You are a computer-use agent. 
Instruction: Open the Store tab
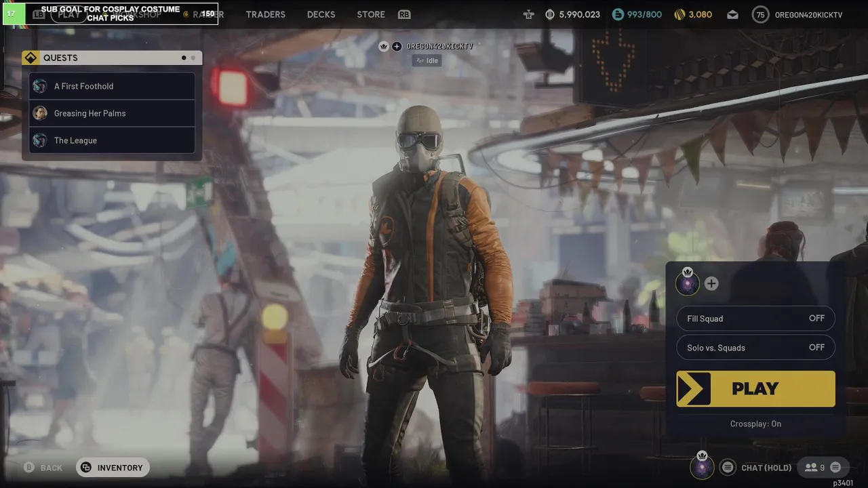pos(371,14)
